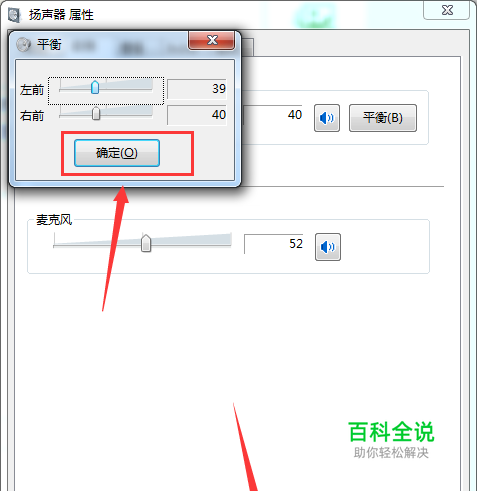Screen dimensions: 477x491
Task: Click the 扬声器 属性 window title icon
Action: (x=15, y=15)
